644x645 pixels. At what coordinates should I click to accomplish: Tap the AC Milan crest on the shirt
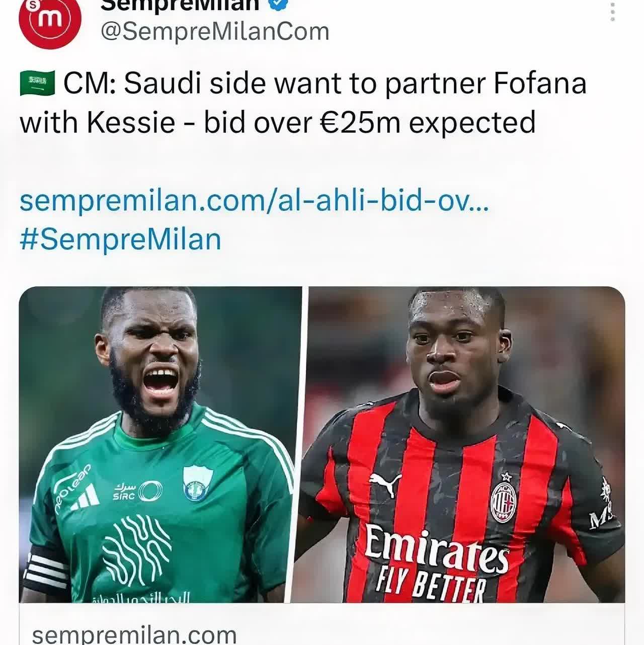504,499
